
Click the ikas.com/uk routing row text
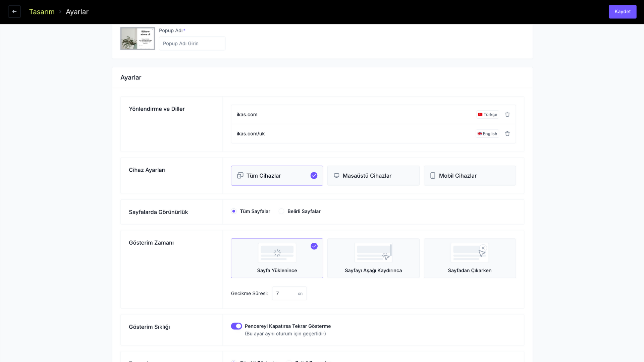pos(251,134)
